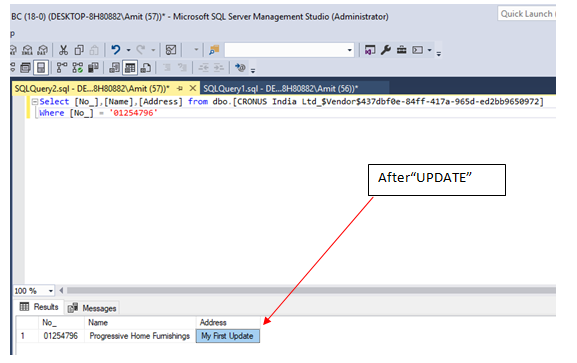Display Estimated Execution Plan icon
577x363 pixels.
coord(62,68)
